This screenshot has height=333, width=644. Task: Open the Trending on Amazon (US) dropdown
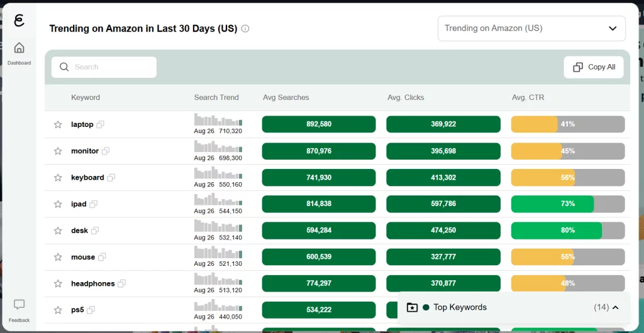[531, 28]
